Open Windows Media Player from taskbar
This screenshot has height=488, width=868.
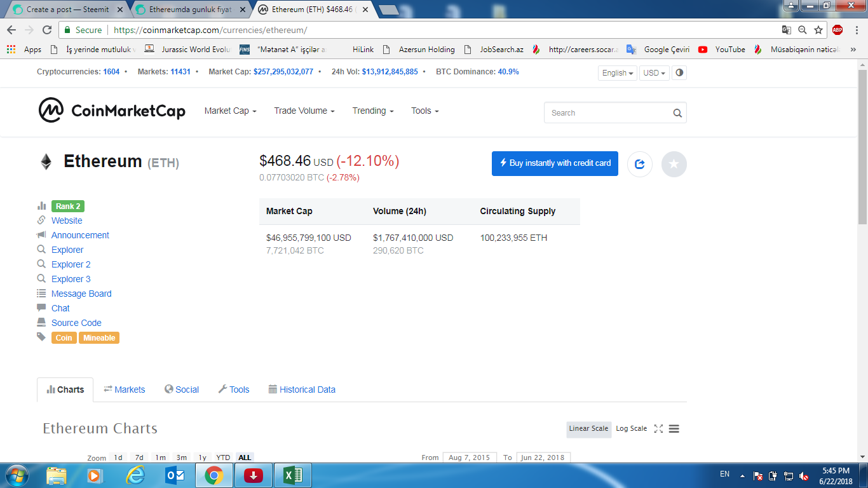[94, 475]
